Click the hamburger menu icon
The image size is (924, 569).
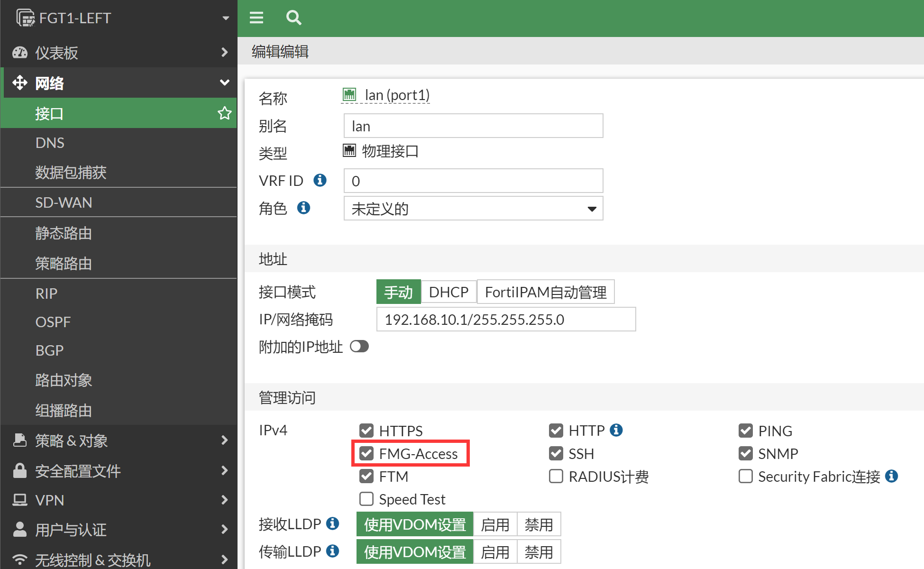[256, 18]
